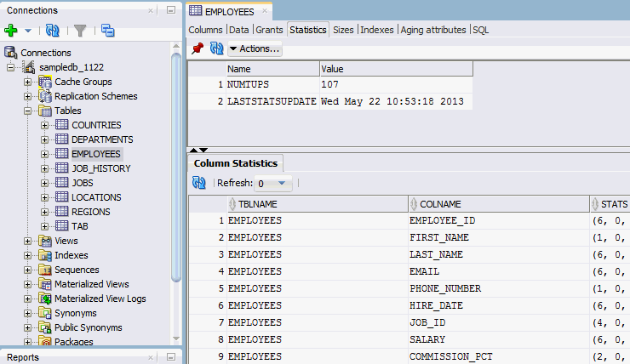Collapse the Tables folder
This screenshot has width=630, height=364.
point(27,111)
